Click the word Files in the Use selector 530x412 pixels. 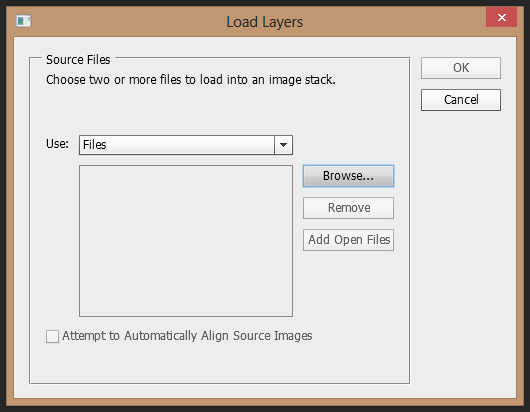[95, 145]
